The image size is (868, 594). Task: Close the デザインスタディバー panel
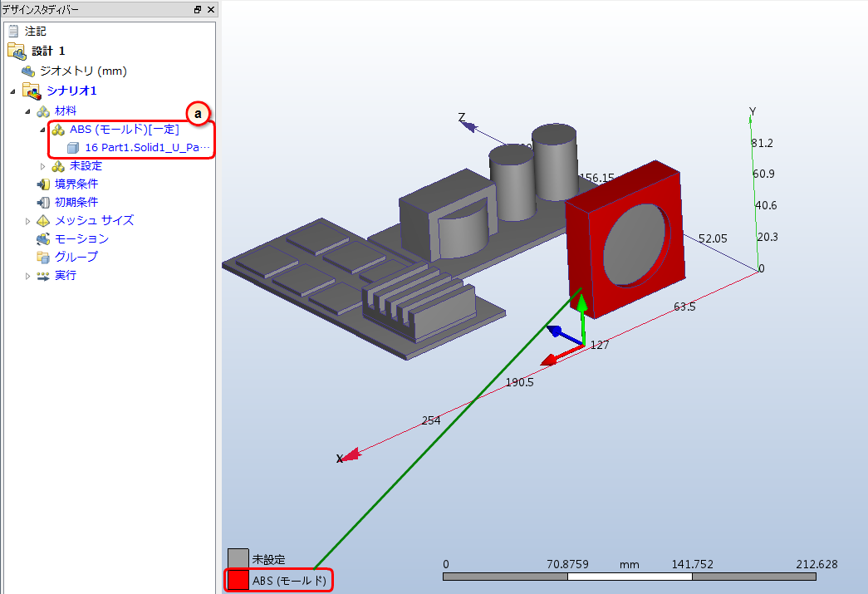211,9
